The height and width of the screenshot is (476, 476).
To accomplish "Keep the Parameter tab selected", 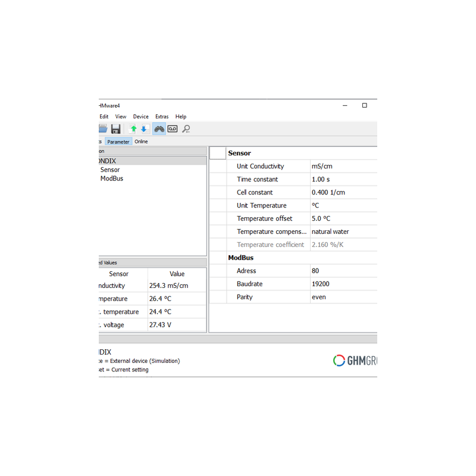I will [x=118, y=141].
